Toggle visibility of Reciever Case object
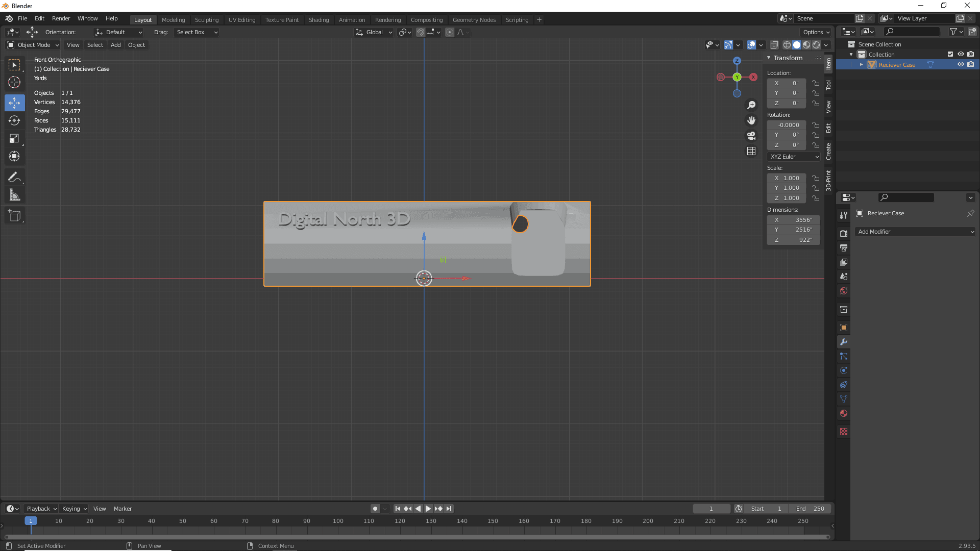This screenshot has height=551, width=980. pyautogui.click(x=961, y=64)
